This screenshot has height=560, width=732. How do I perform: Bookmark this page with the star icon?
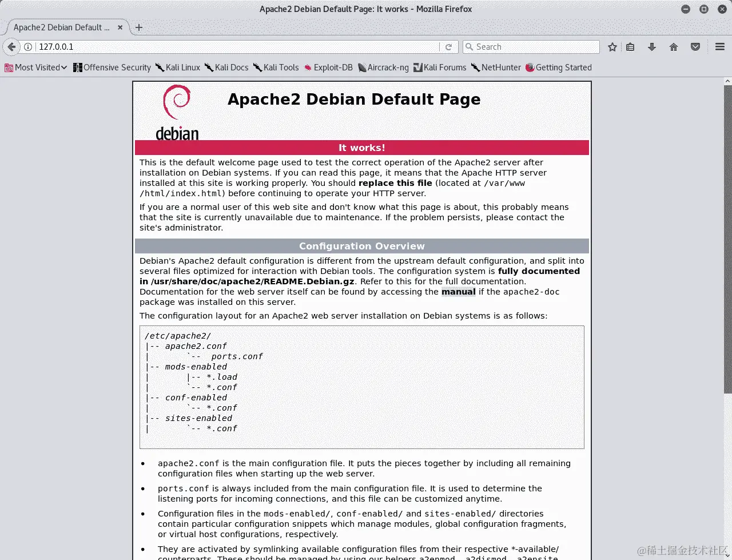[x=612, y=47]
